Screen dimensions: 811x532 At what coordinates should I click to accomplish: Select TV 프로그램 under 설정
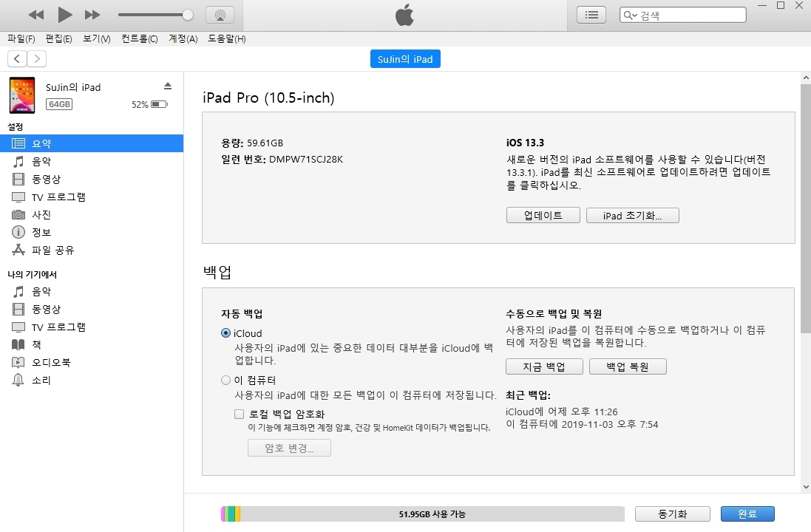(92, 197)
